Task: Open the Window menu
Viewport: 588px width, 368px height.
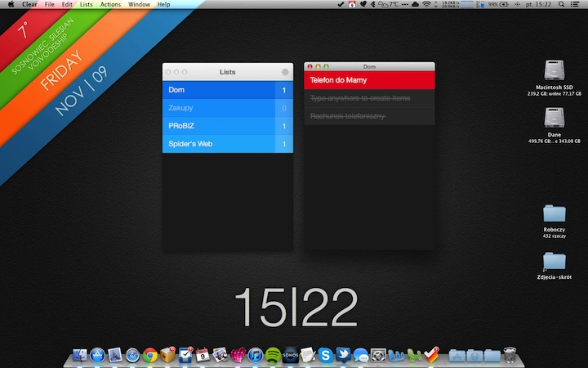Action: point(139,5)
